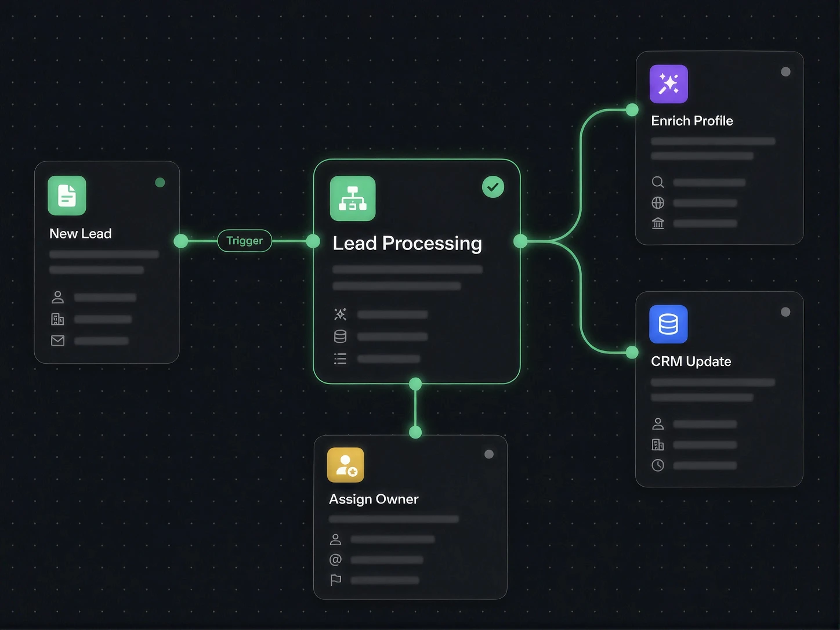
Task: Click the Lead Processing workflow hierarchy icon
Action: click(353, 198)
